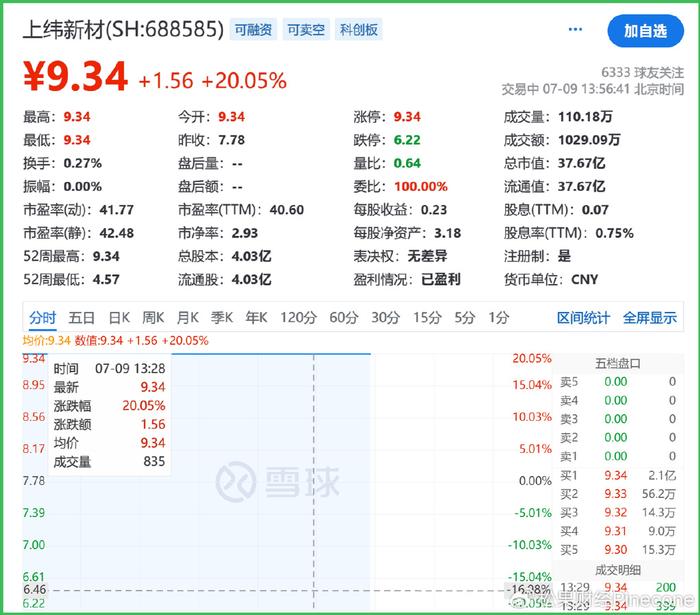
Task: Open the 周K chart tab
Action: point(153,318)
